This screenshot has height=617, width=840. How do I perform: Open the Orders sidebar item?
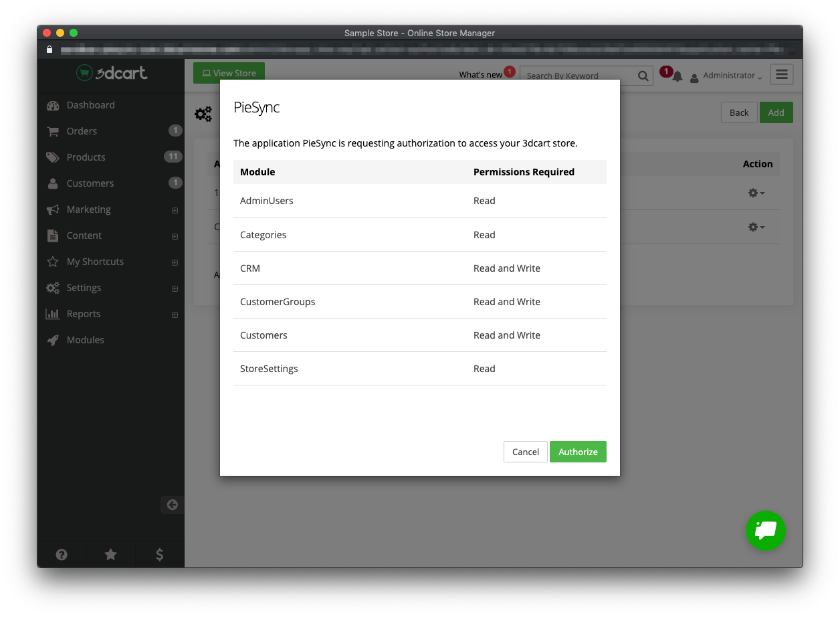(82, 131)
